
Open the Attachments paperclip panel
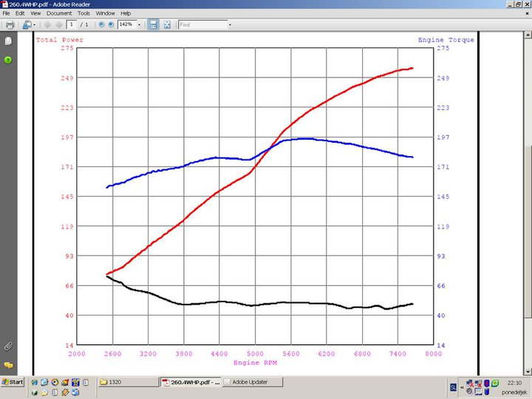9,346
